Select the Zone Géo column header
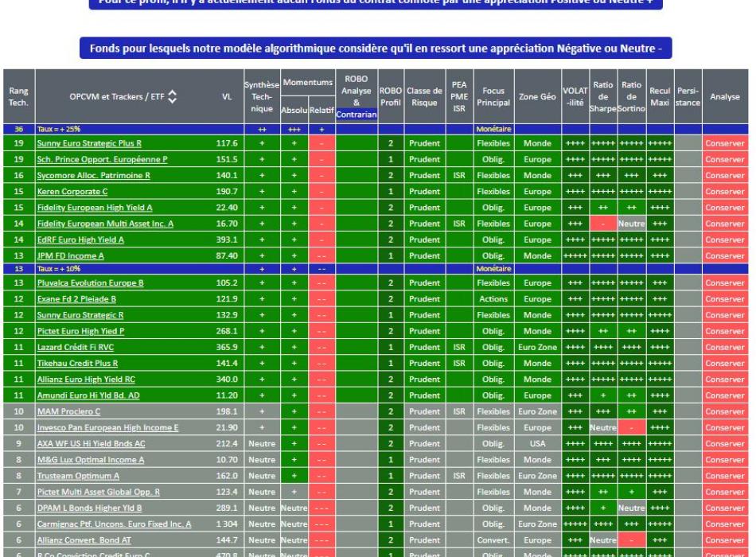Image resolution: width=756 pixels, height=557 pixels. [x=538, y=96]
